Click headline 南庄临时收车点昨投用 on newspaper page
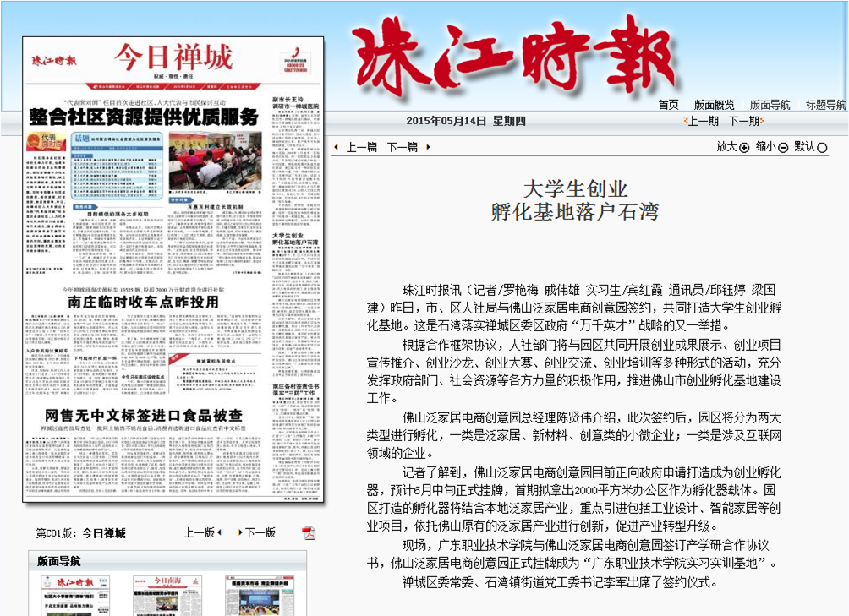Viewport: 849px width, 616px height. click(144, 302)
